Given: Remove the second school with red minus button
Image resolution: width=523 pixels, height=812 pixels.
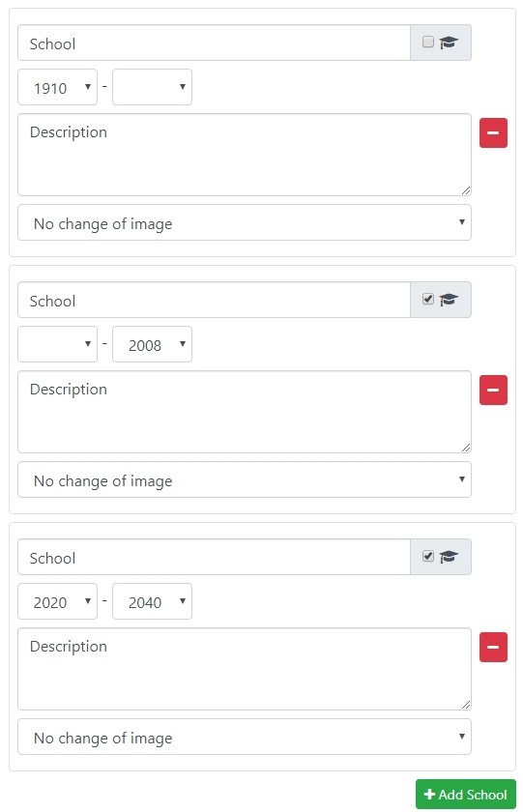Looking at the screenshot, I should tap(493, 390).
